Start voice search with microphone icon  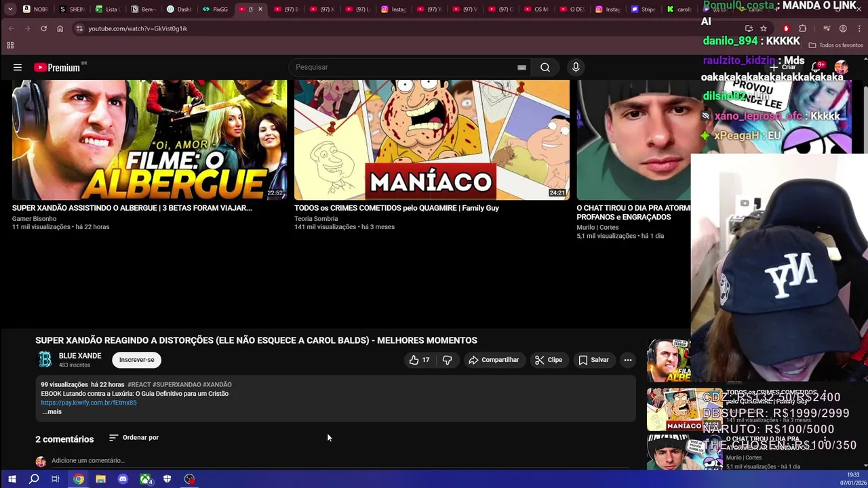[576, 67]
